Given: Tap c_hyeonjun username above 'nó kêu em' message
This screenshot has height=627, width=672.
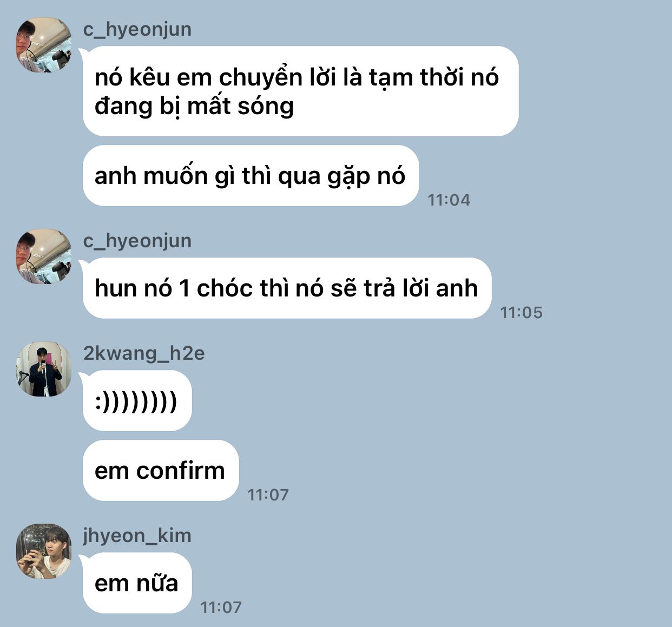Looking at the screenshot, I should (137, 29).
